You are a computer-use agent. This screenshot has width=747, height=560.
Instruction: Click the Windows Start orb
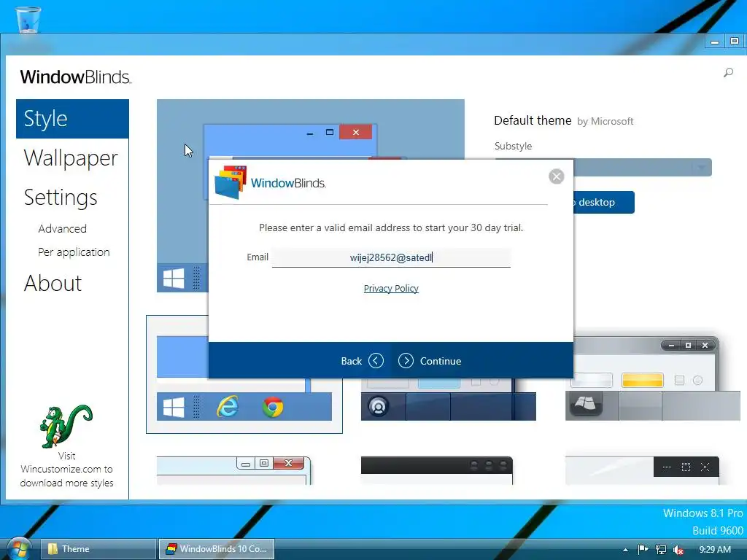click(19, 549)
